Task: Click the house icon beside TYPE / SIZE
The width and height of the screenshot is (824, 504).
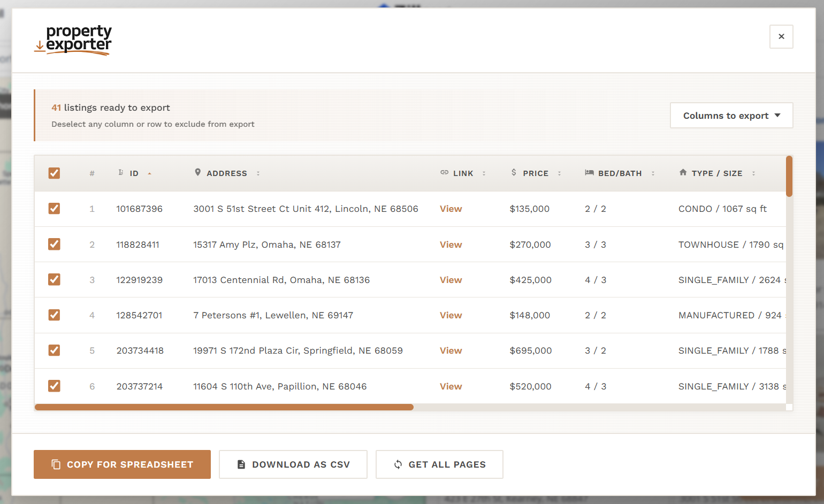Action: tap(683, 172)
